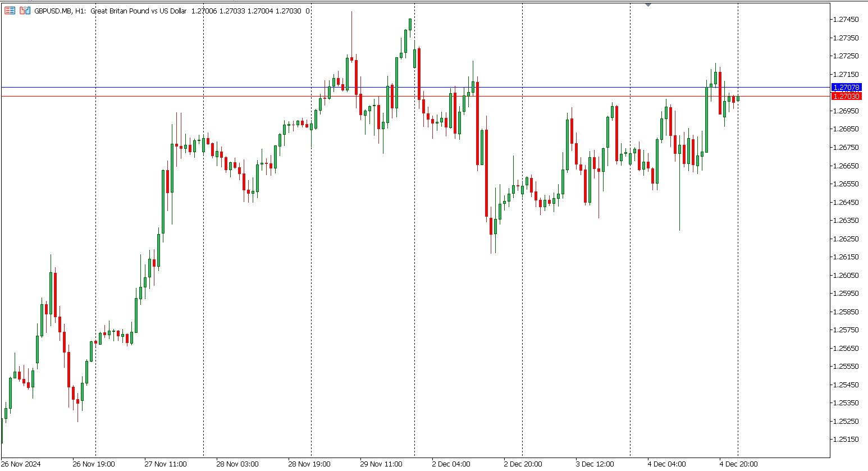The image size is (868, 471).
Task: Select the red 1.27030 current price label
Action: 846,97
